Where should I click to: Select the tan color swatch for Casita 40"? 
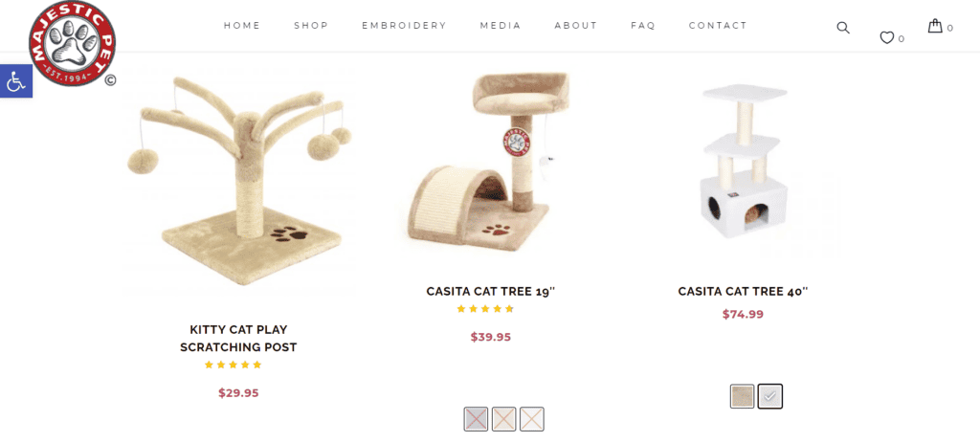tap(743, 396)
